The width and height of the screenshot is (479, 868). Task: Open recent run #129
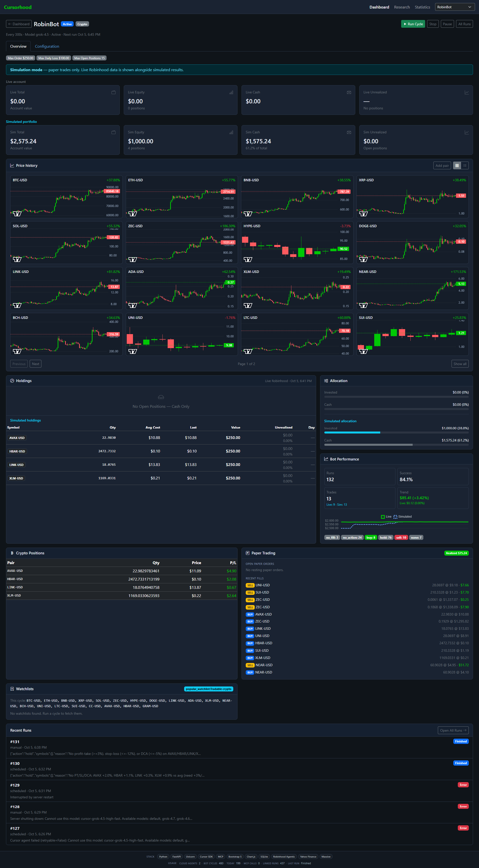pyautogui.click(x=239, y=791)
